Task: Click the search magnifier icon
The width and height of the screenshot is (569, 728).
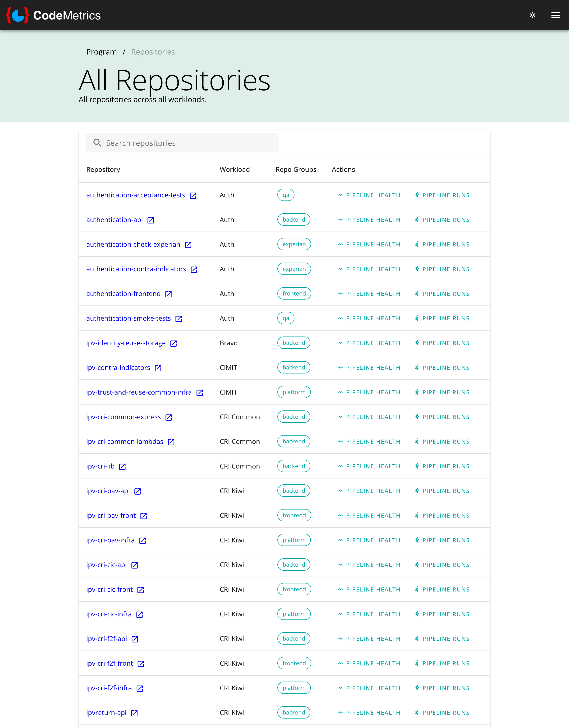Action: tap(97, 143)
